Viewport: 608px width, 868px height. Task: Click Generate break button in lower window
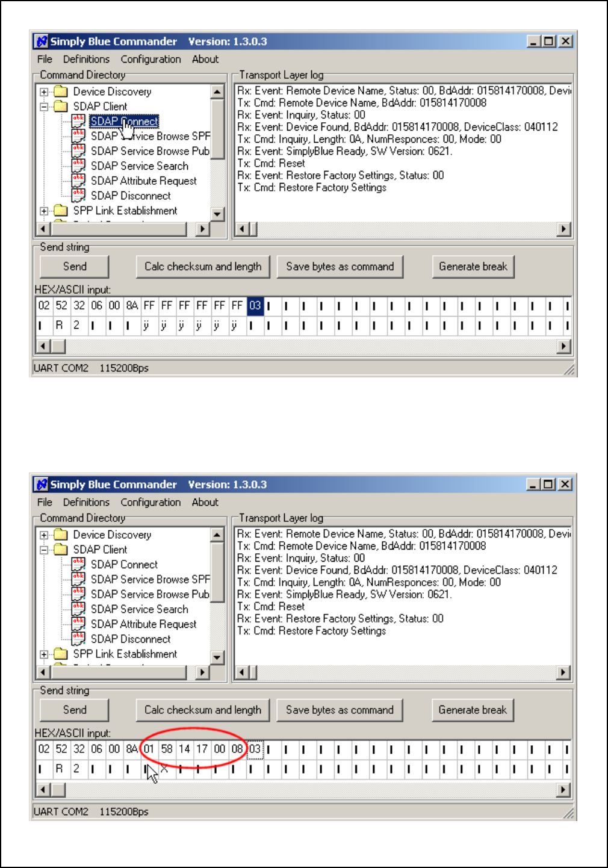[473, 710]
